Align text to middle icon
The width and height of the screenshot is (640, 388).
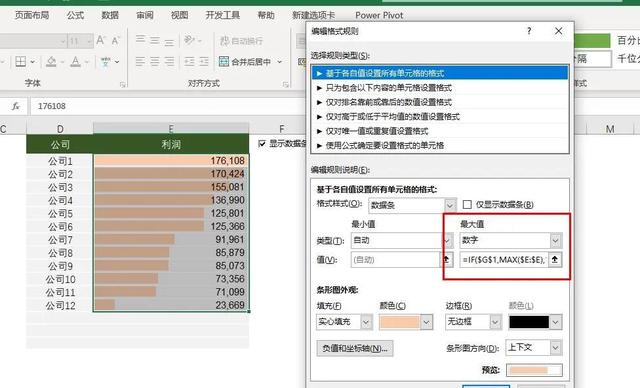pos(155,40)
